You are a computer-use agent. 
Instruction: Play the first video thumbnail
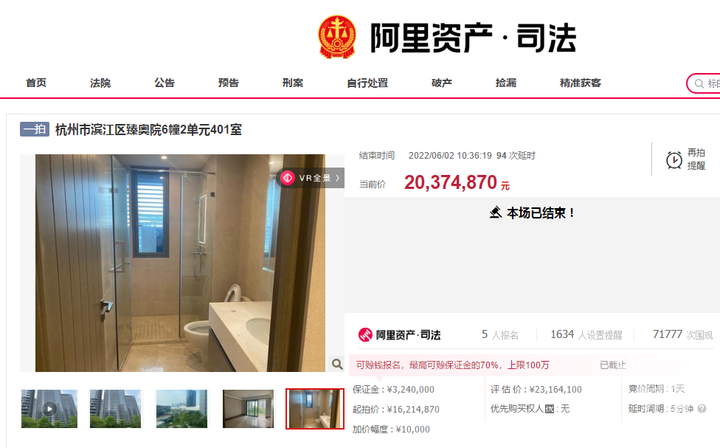50,409
